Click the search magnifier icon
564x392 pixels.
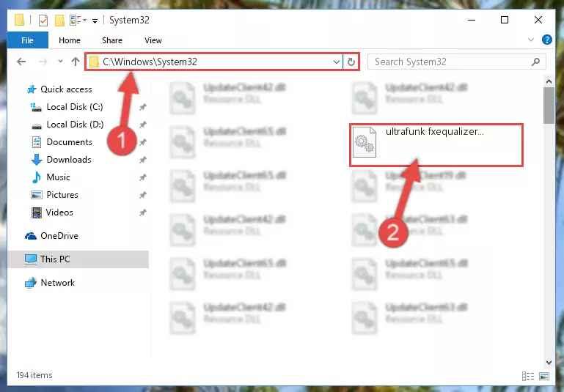click(x=535, y=62)
